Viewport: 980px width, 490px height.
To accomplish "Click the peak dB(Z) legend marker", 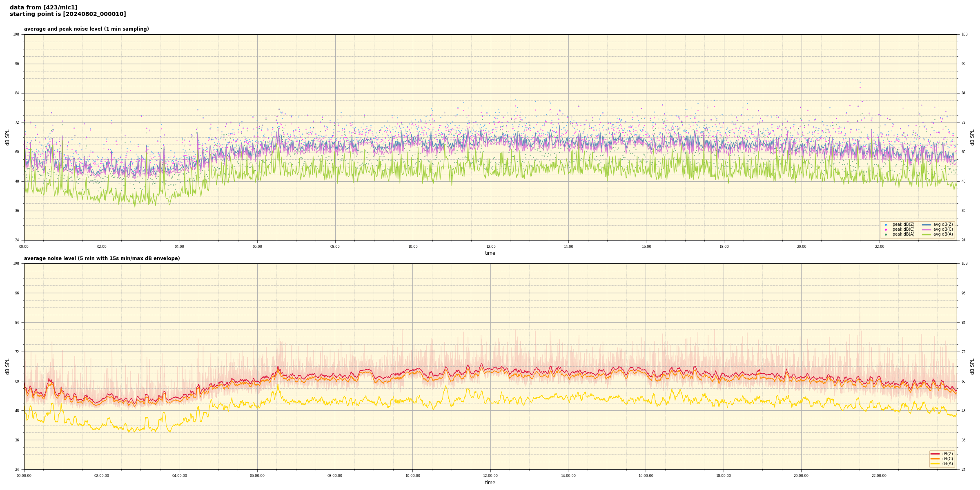I will point(886,225).
